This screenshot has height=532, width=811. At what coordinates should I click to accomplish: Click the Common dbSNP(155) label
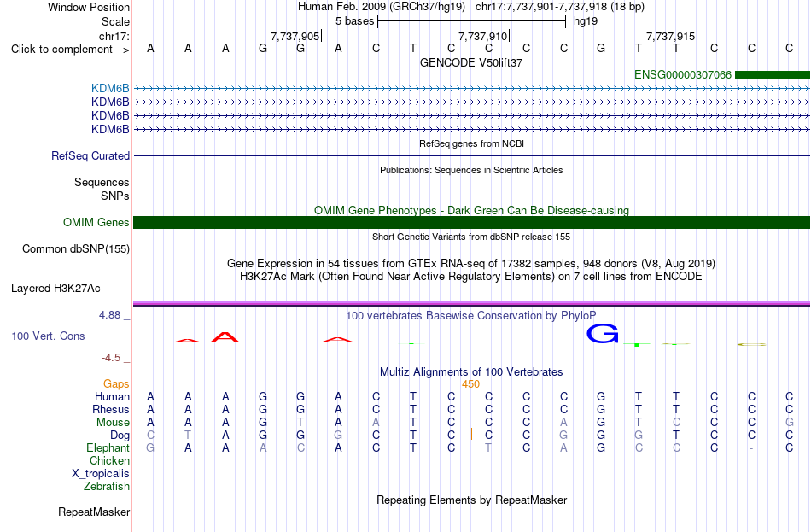76,249
